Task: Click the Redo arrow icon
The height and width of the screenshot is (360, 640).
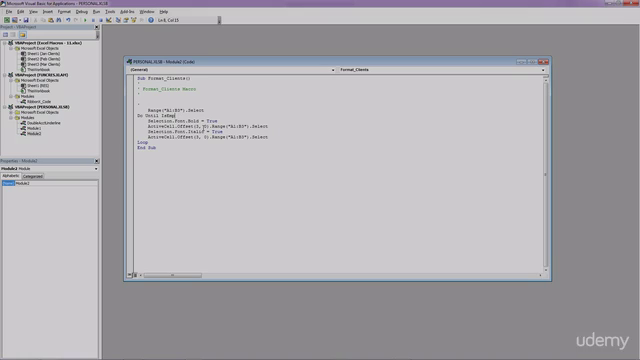Action: coord(76,20)
